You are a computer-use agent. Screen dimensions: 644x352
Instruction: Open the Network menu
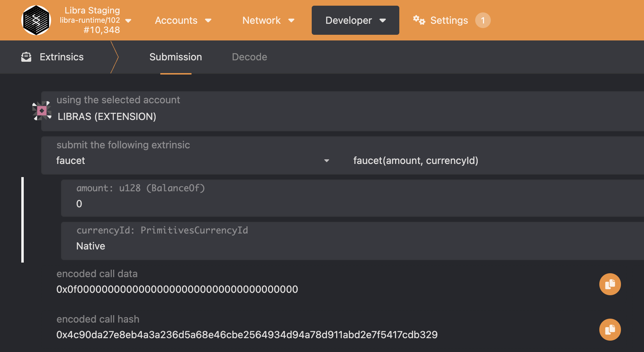pyautogui.click(x=268, y=20)
